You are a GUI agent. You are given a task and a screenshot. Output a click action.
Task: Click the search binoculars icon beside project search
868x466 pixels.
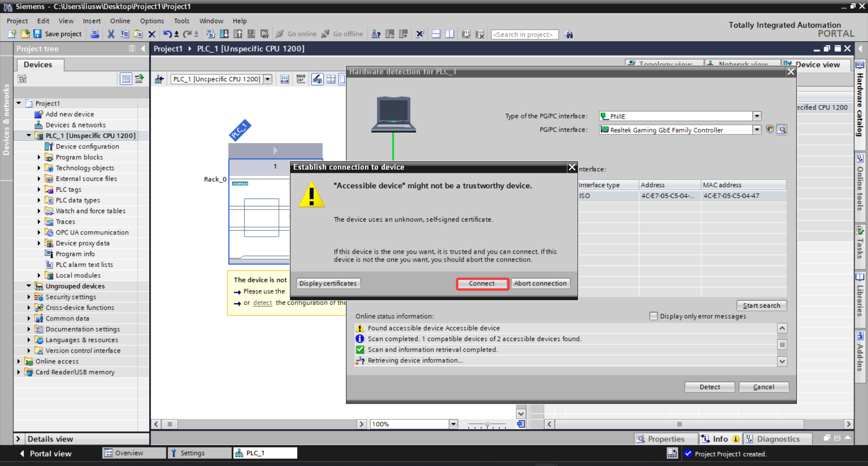[568, 34]
